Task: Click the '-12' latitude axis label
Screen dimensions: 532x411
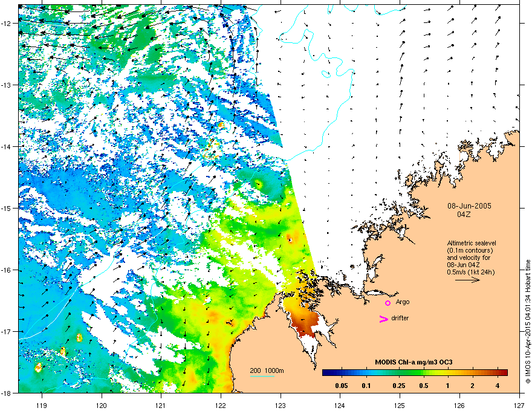Action: point(7,24)
